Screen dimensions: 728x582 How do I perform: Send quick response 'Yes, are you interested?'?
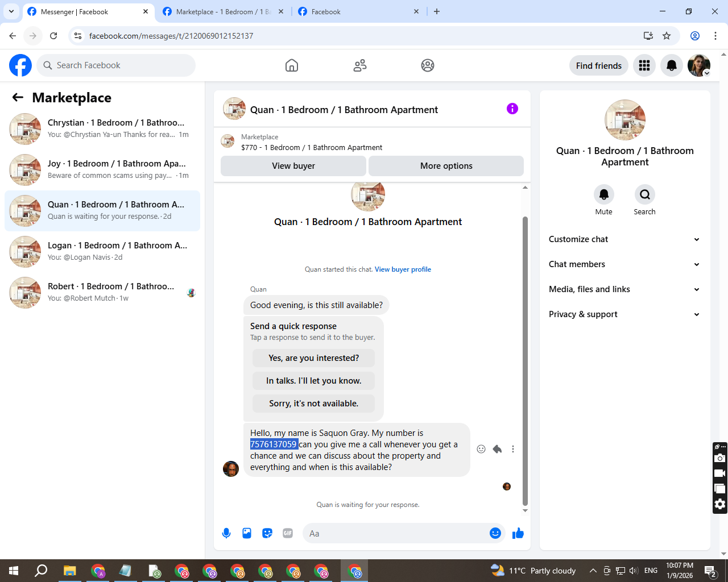(314, 358)
